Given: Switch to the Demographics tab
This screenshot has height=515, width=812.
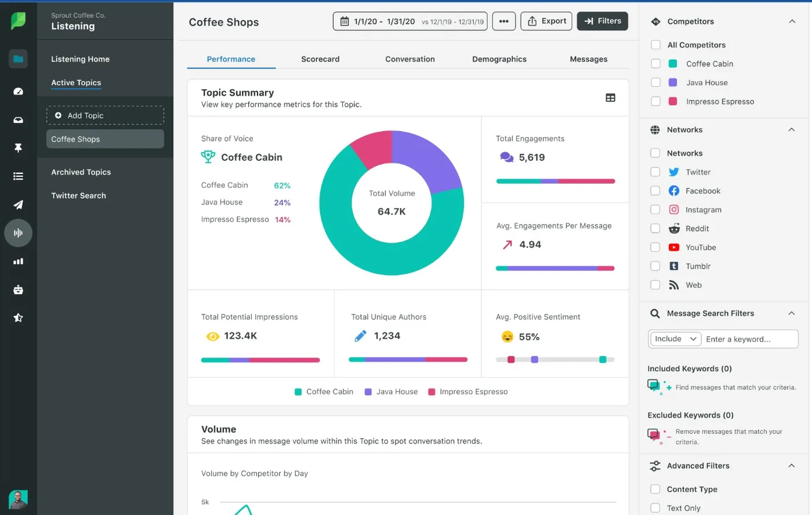Looking at the screenshot, I should [499, 59].
